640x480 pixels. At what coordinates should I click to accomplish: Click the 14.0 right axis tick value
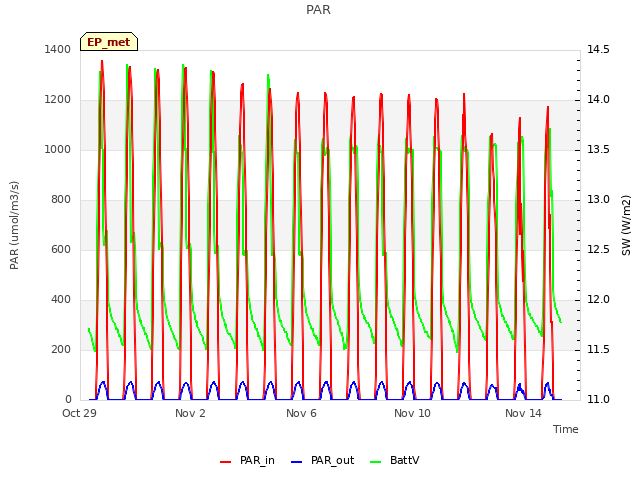point(598,99)
